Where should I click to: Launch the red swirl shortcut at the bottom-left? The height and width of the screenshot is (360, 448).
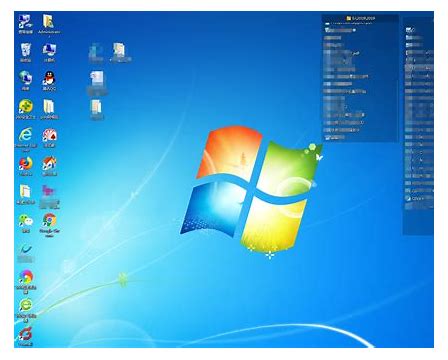[x=26, y=333]
